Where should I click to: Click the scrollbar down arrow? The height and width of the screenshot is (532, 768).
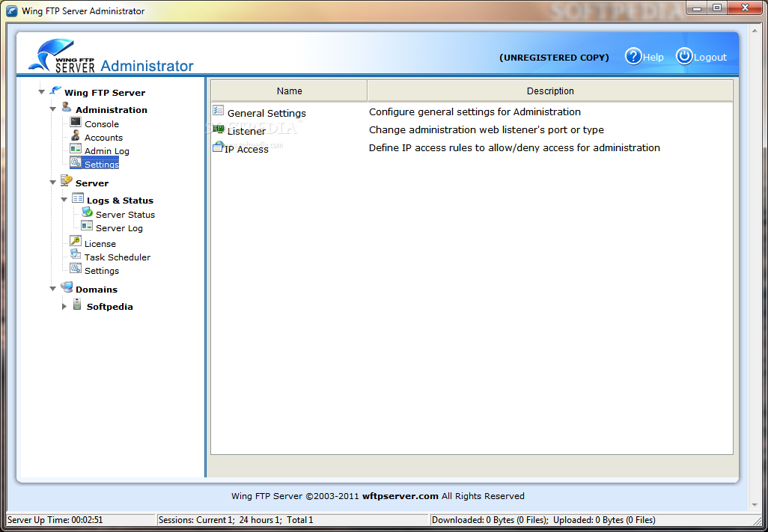click(754, 505)
